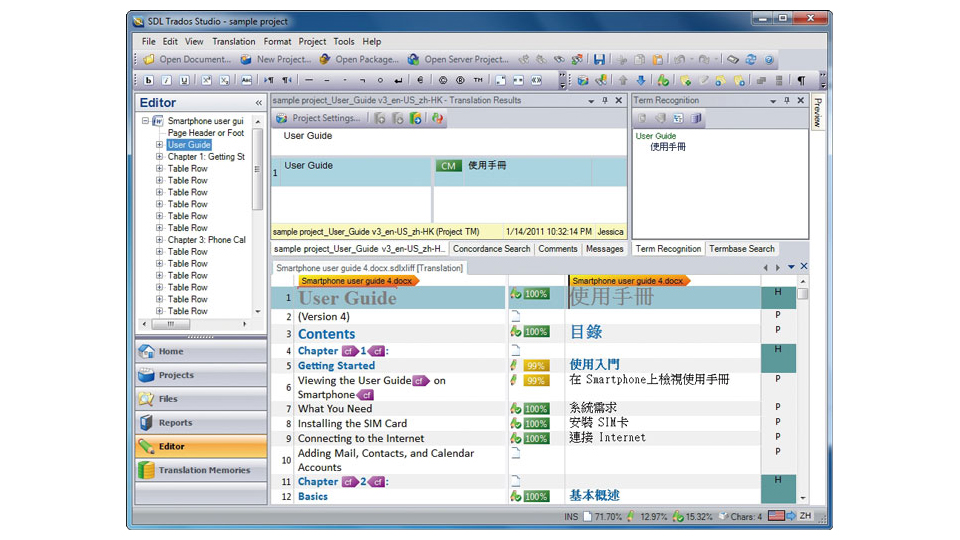Close the Term Recognition panel
Viewport: 960px width, 540px height.
[801, 100]
